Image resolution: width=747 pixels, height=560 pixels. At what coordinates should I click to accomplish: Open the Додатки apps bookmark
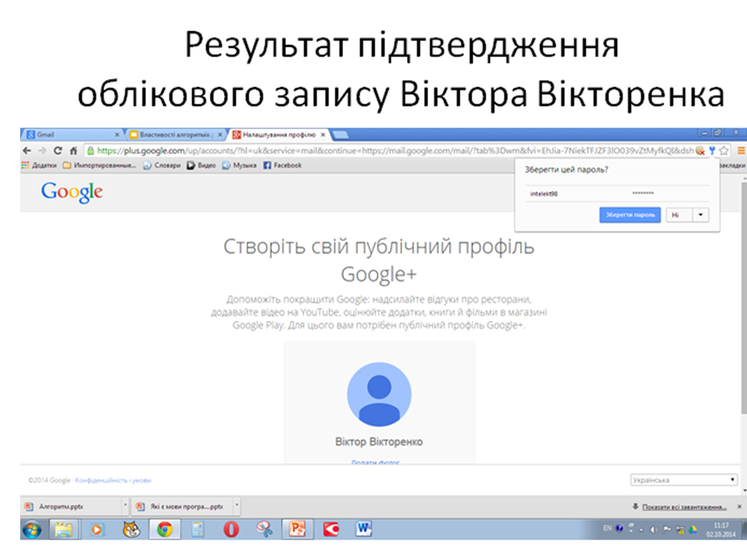(39, 165)
